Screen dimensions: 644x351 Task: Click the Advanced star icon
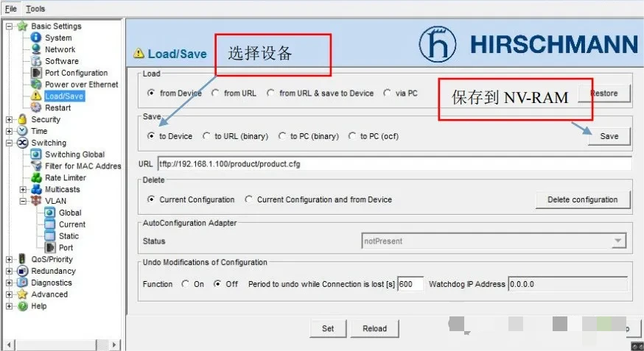[22, 294]
